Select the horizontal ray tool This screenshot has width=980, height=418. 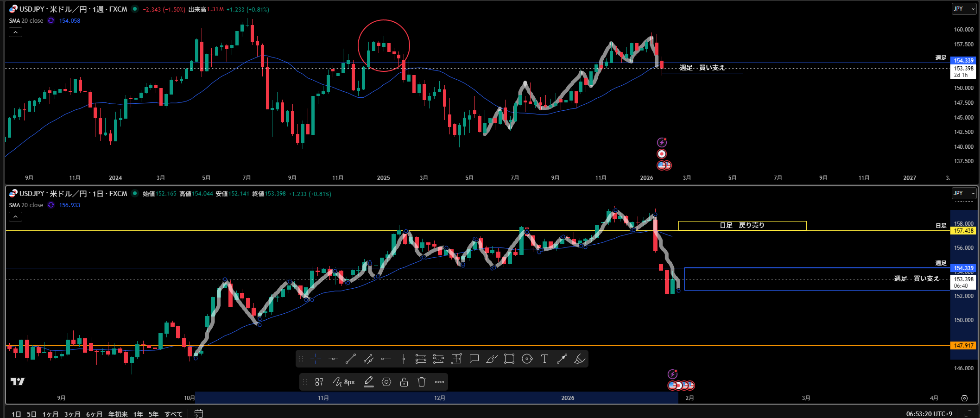pyautogui.click(x=386, y=359)
